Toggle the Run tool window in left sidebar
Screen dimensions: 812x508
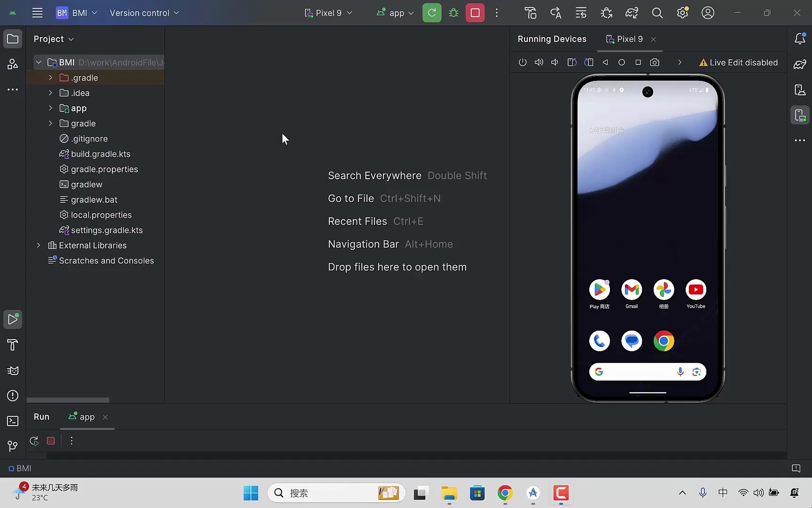pos(13,319)
